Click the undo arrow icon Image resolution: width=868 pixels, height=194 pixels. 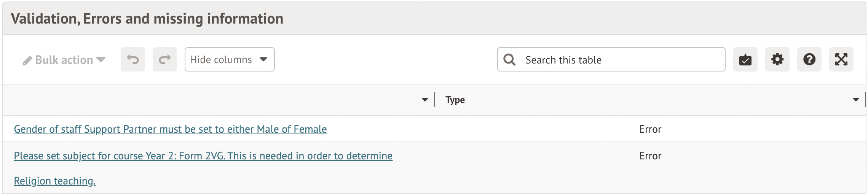[132, 59]
